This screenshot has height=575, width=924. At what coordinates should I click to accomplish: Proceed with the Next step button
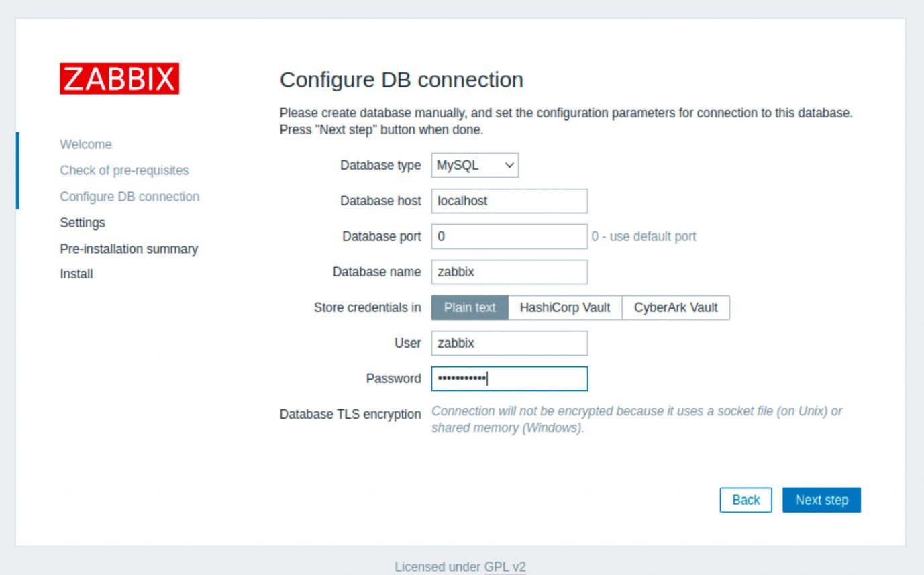[821, 500]
